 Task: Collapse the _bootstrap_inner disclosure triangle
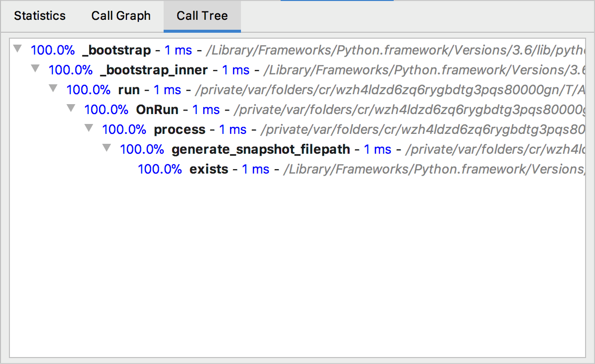pyautogui.click(x=35, y=69)
